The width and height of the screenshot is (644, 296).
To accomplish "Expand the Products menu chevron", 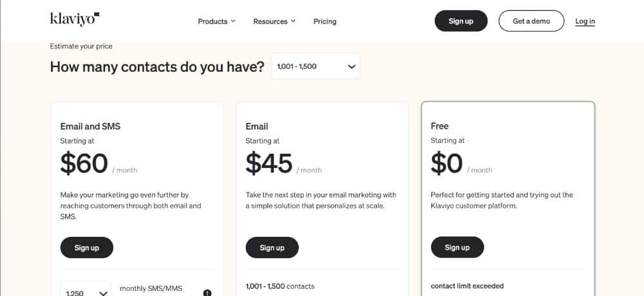I will pos(233,21).
